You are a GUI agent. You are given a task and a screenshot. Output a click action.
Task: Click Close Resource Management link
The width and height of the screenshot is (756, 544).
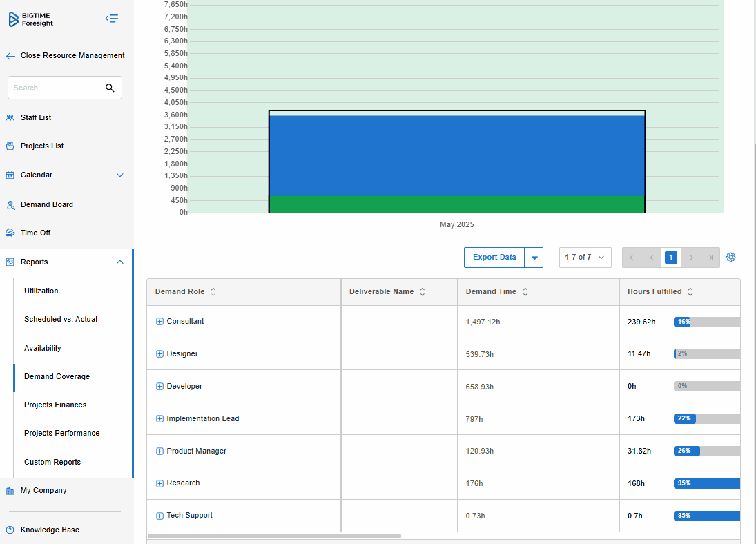[x=72, y=55]
